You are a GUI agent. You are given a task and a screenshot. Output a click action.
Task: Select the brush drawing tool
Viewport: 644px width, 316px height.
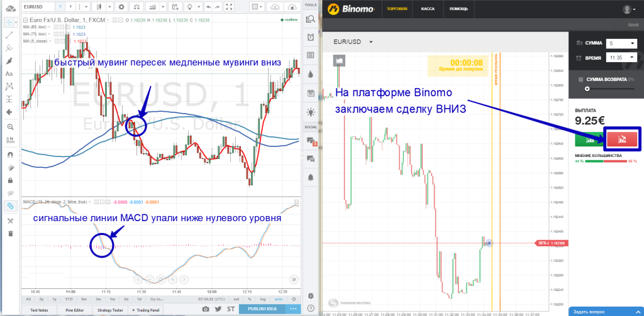pyautogui.click(x=10, y=61)
